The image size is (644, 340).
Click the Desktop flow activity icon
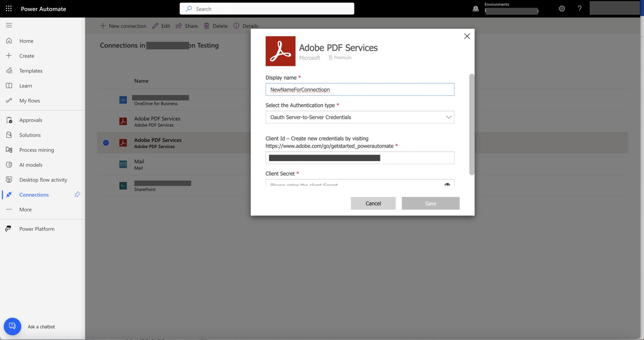[x=9, y=180]
